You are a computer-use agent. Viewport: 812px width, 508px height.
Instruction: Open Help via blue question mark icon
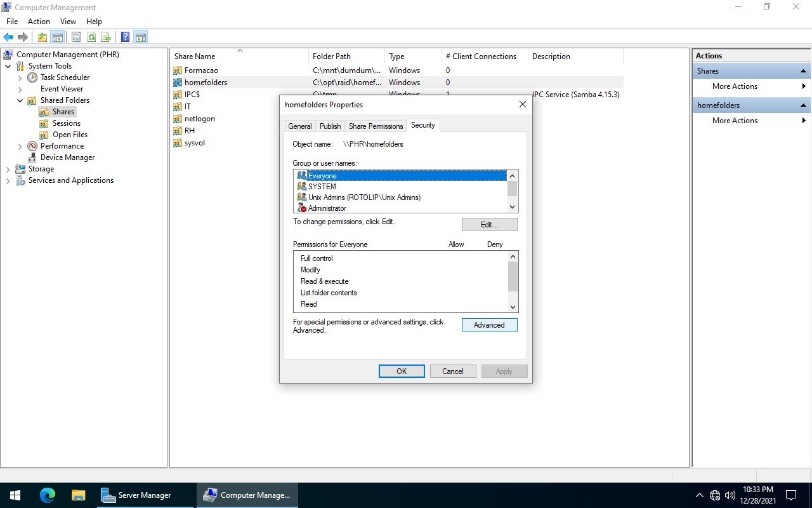126,37
